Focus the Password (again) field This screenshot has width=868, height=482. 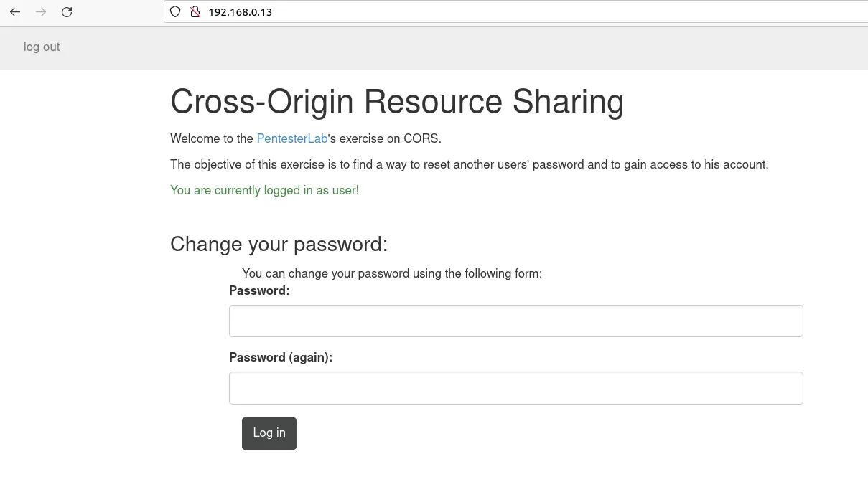[515, 387]
